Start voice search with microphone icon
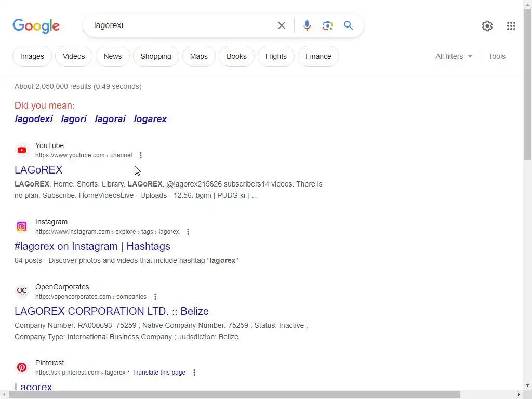The height and width of the screenshot is (399, 532). (x=307, y=25)
